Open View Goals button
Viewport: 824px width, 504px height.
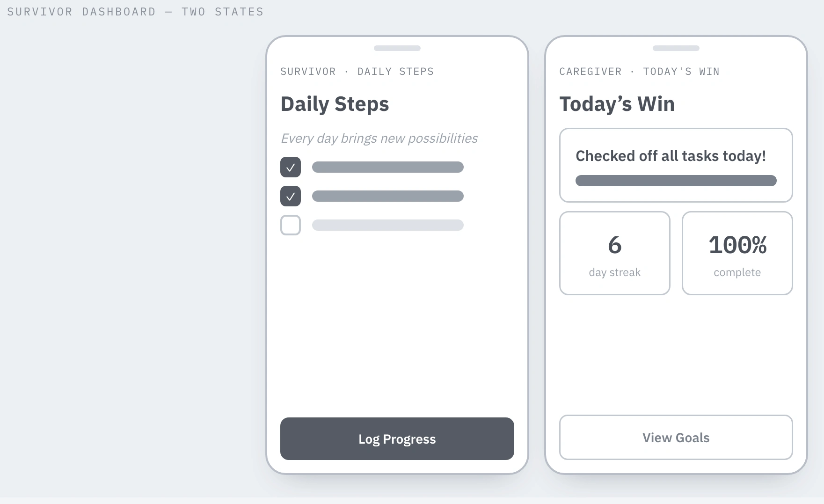point(676,438)
